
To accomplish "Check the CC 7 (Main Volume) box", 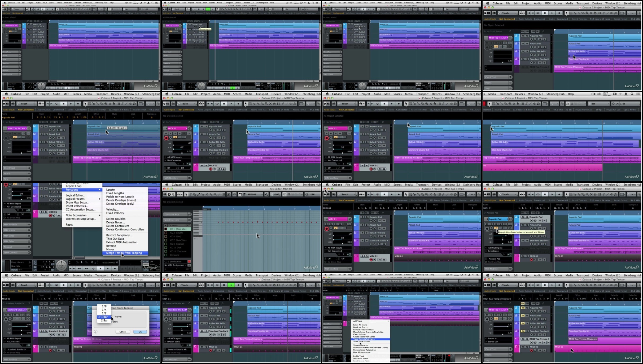I will (x=166, y=240).
